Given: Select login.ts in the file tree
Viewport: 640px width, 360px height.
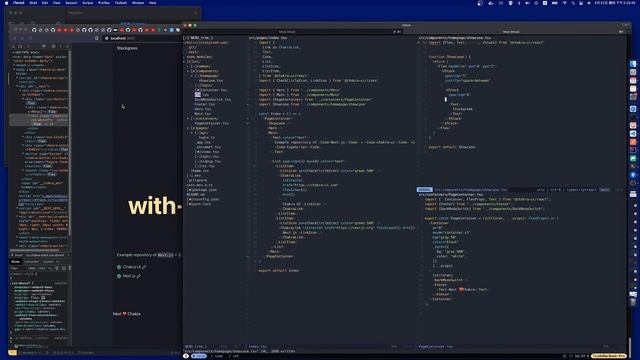Looking at the screenshot, I should pyautogui.click(x=207, y=138).
